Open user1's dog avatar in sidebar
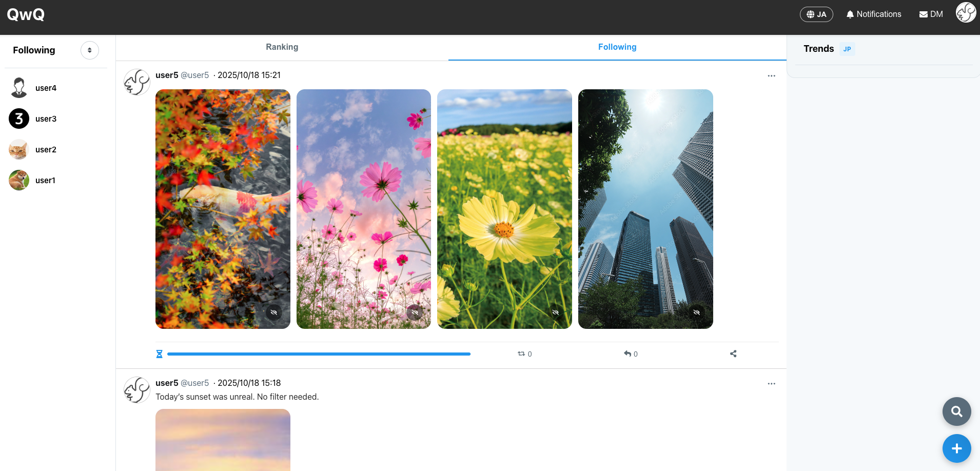 point(19,180)
